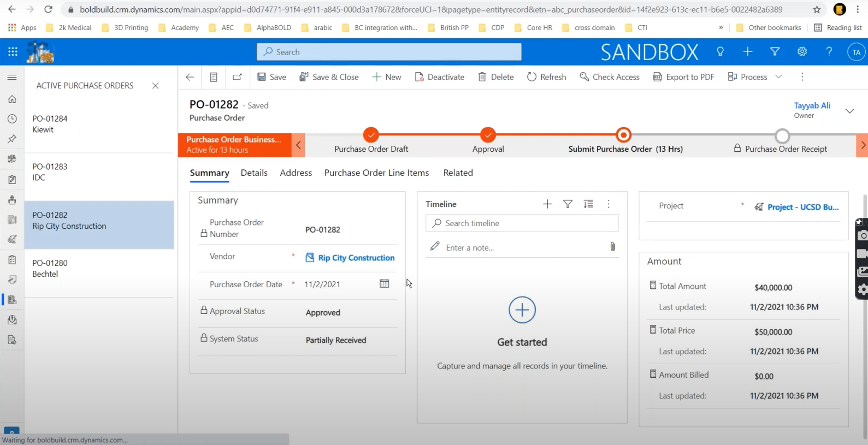
Task: Add a timeline record with plus icon
Action: [x=547, y=204]
